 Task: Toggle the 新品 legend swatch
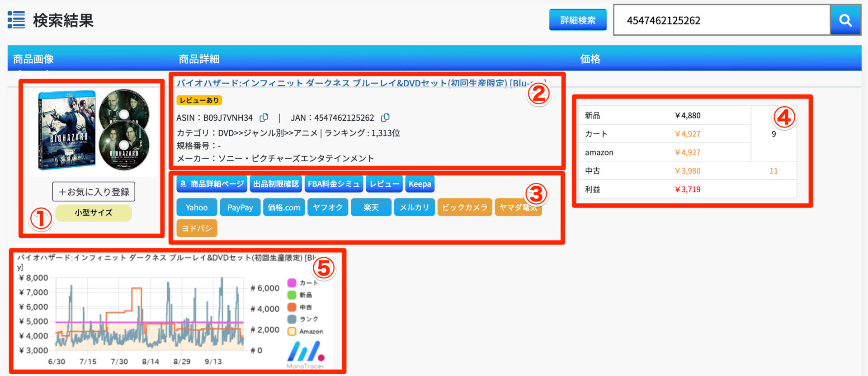pyautogui.click(x=292, y=295)
